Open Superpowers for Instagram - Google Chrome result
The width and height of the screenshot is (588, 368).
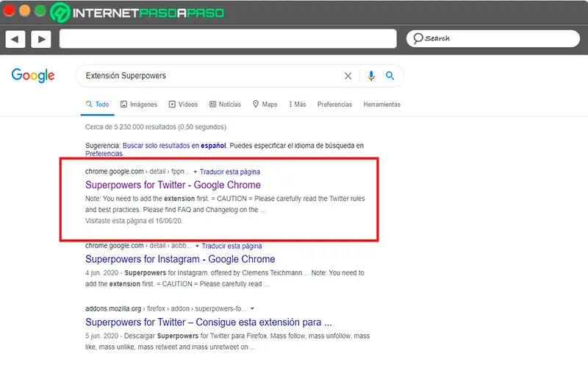coord(180,259)
